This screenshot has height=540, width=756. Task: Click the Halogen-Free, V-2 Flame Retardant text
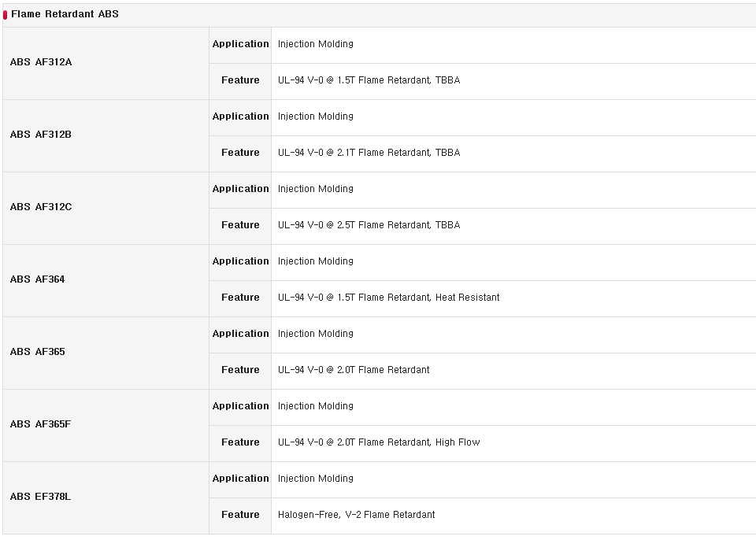tap(356, 515)
